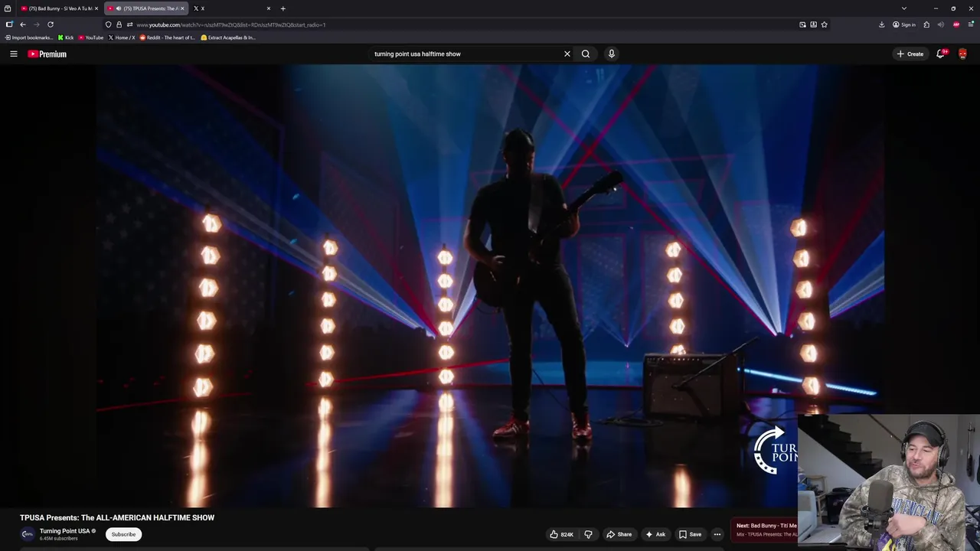This screenshot has height=551, width=980.
Task: Open the Turning Point USA channel name link
Action: (65, 531)
